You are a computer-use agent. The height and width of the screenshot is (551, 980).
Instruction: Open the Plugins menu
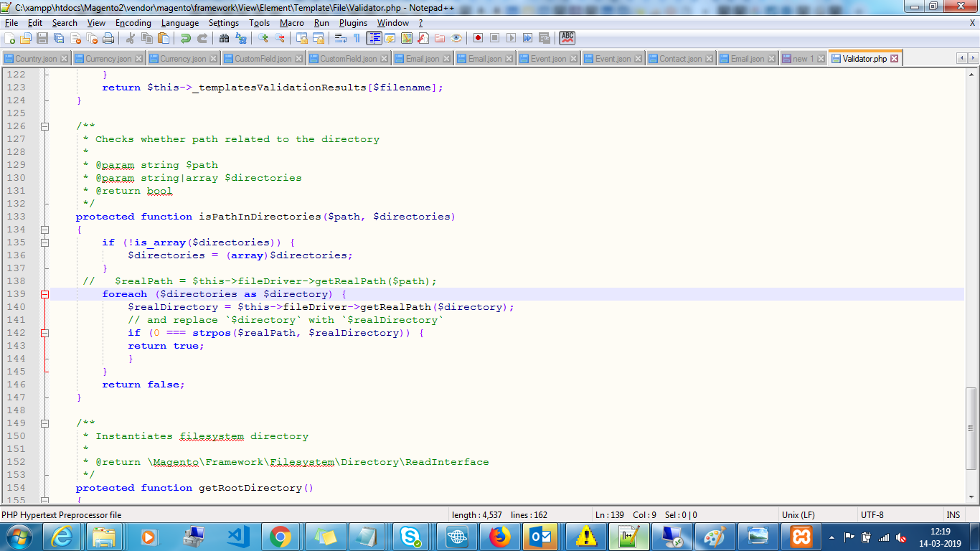353,23
